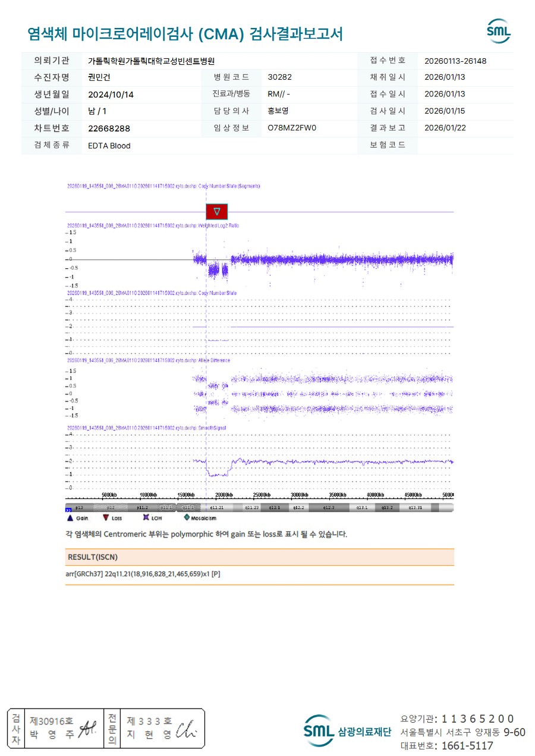Click the address 서울특별시 서초구 양재동 9-60

pos(463,732)
